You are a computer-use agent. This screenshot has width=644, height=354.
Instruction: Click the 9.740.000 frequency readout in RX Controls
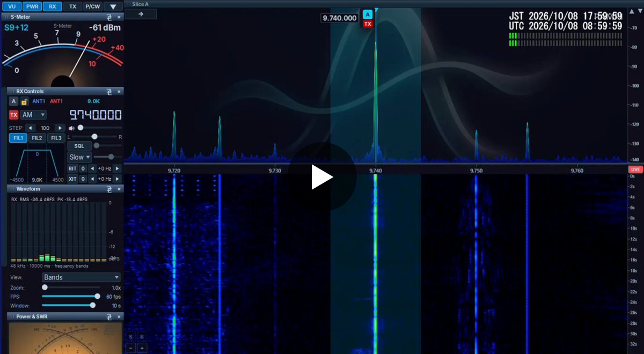[95, 115]
